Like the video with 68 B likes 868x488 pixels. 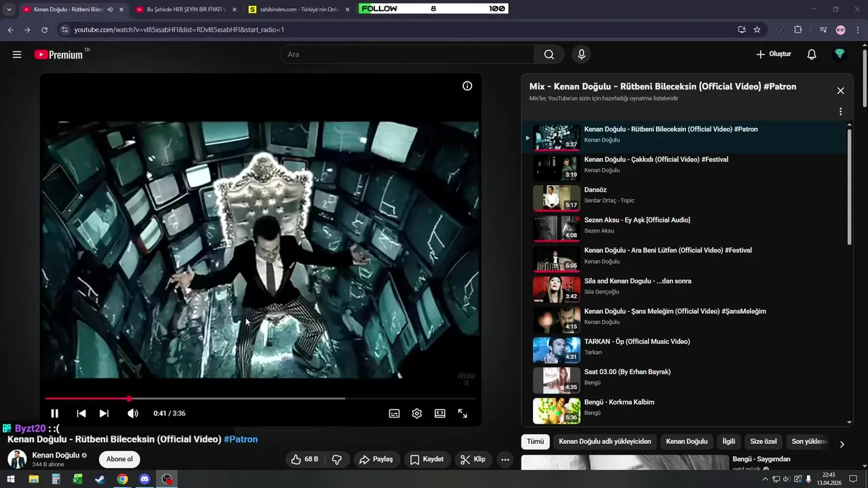pos(304,460)
